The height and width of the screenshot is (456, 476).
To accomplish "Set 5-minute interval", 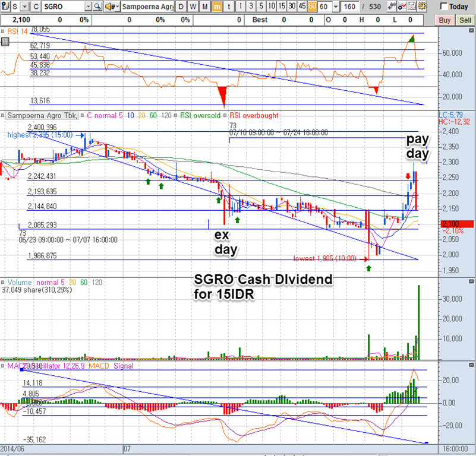I will pyautogui.click(x=261, y=6).
